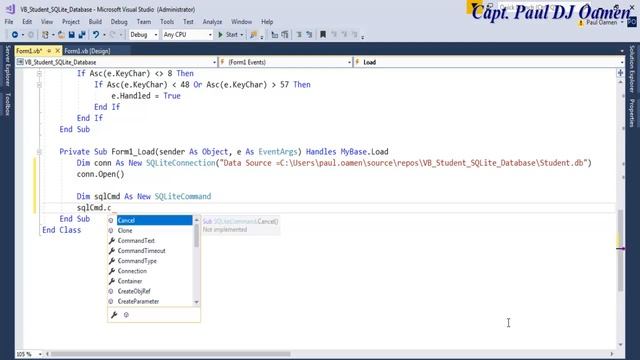Viewport: 640px width, 360px height.
Task: Click the Navigate Backward toolbar icon
Action: 15,35
